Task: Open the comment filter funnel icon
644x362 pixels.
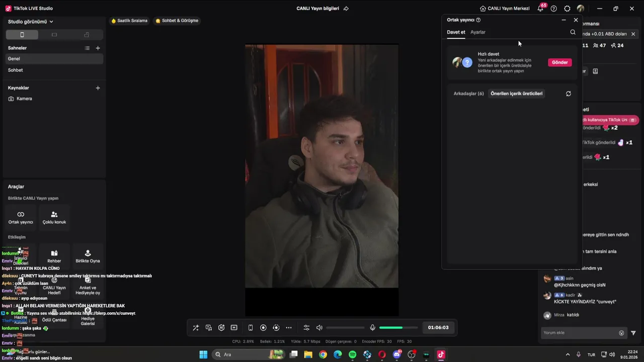Action: click(633, 333)
